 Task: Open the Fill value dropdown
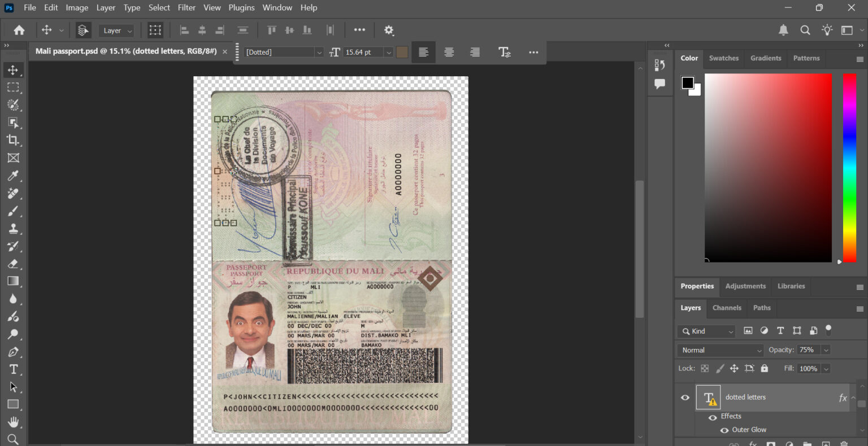tap(826, 369)
